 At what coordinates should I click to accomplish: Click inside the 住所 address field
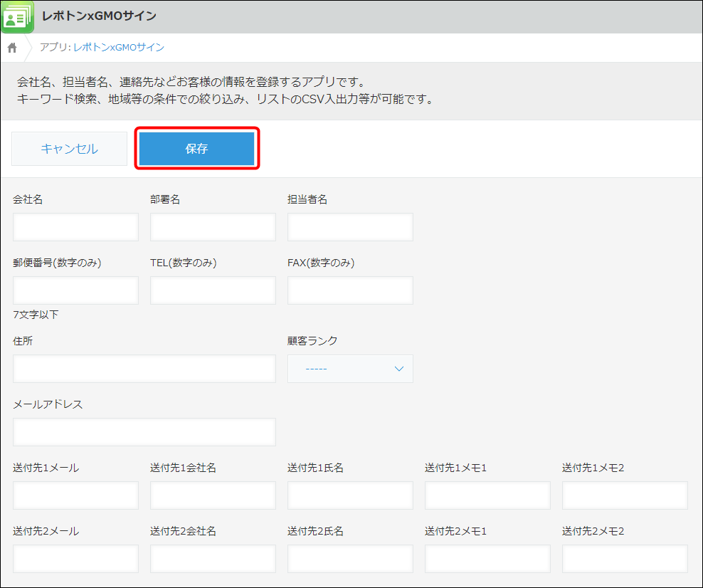144,369
